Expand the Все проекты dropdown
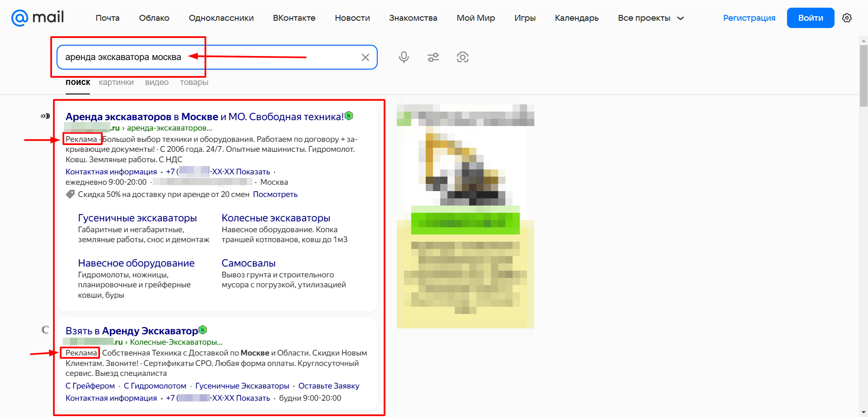This screenshot has height=417, width=868. pyautogui.click(x=651, y=18)
